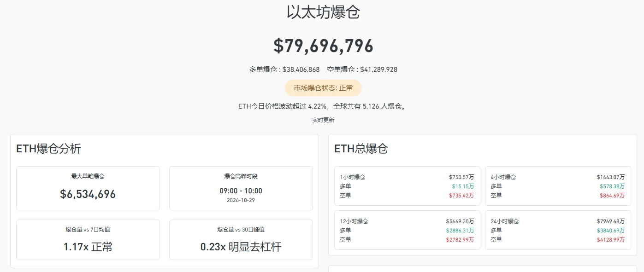
Task: Click the 实时更新 label
Action: [323, 120]
